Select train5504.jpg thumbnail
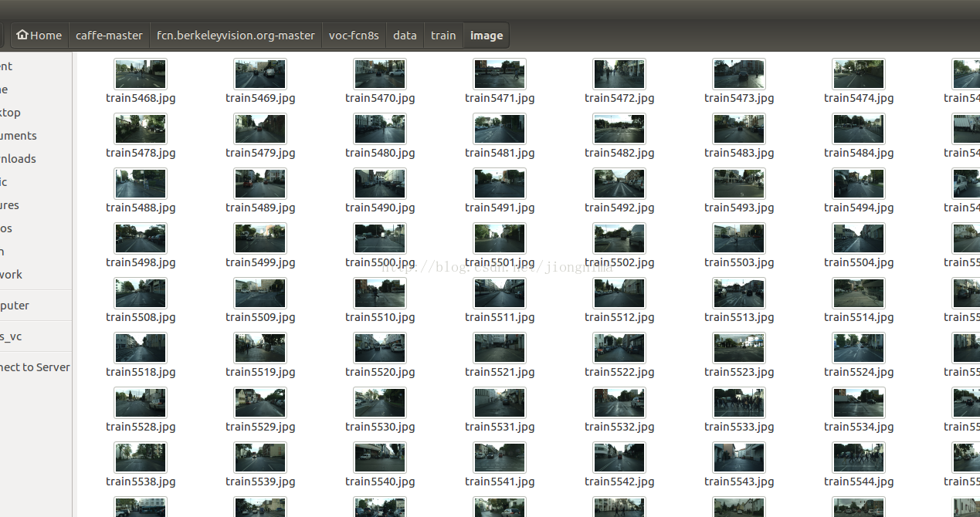980x517 pixels. point(859,238)
